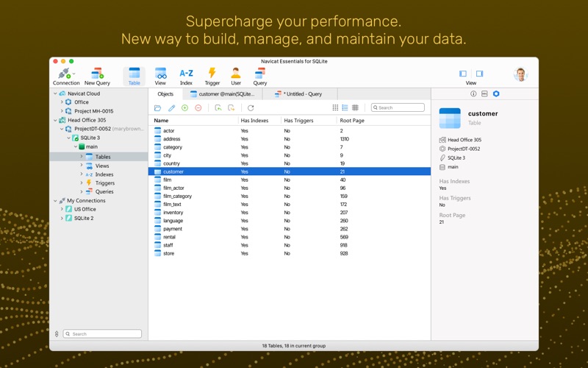This screenshot has width=588, height=368.
Task: Click the sidebar expand/collapse arrows icon
Action: pos(57,333)
